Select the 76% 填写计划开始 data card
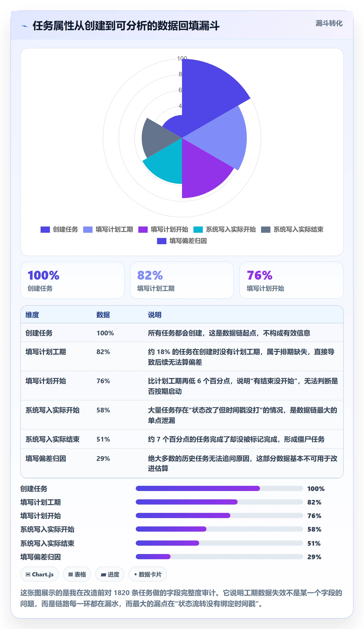 291,280
